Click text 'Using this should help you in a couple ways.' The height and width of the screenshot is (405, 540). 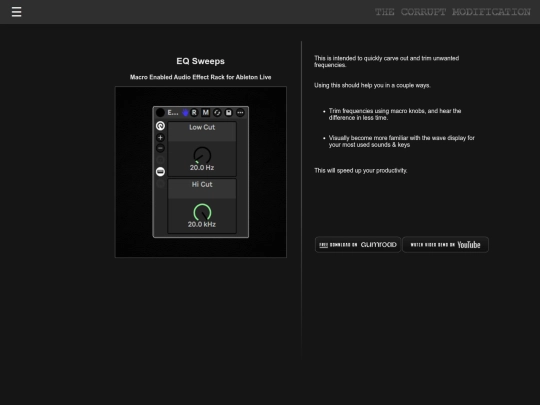click(x=372, y=85)
